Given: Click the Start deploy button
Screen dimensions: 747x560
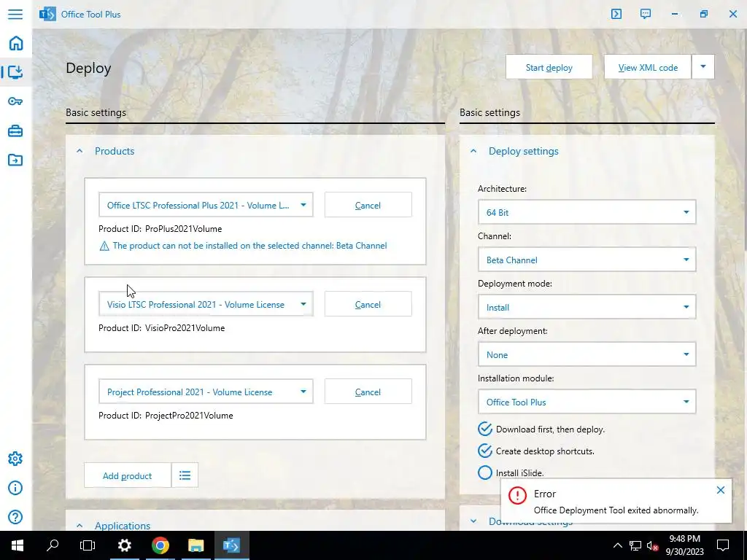Looking at the screenshot, I should (x=549, y=66).
